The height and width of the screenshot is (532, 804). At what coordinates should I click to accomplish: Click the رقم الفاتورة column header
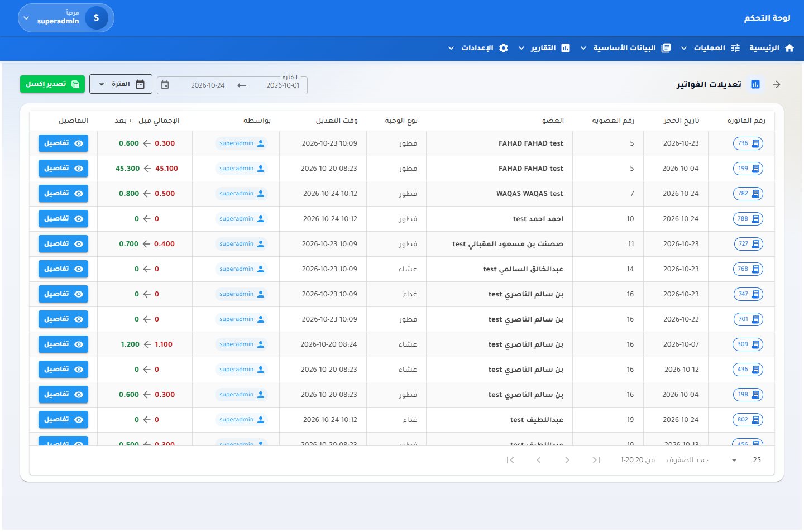[746, 121]
